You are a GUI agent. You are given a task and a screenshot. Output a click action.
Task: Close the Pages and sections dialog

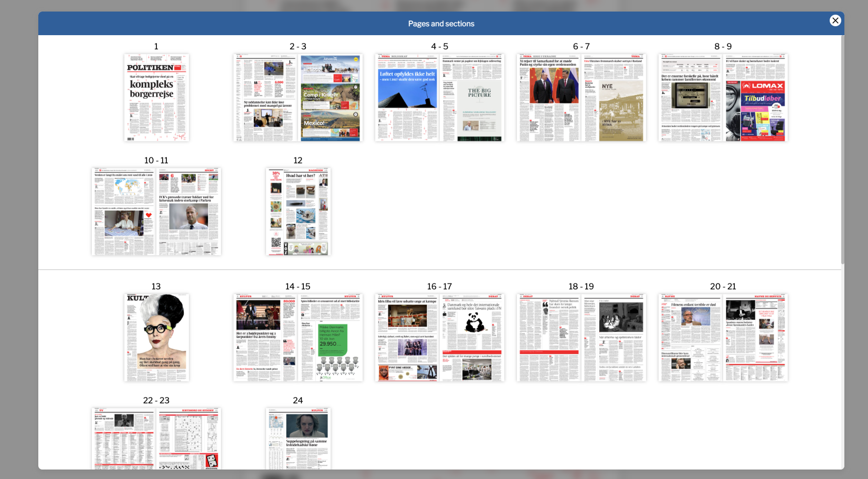[835, 20]
